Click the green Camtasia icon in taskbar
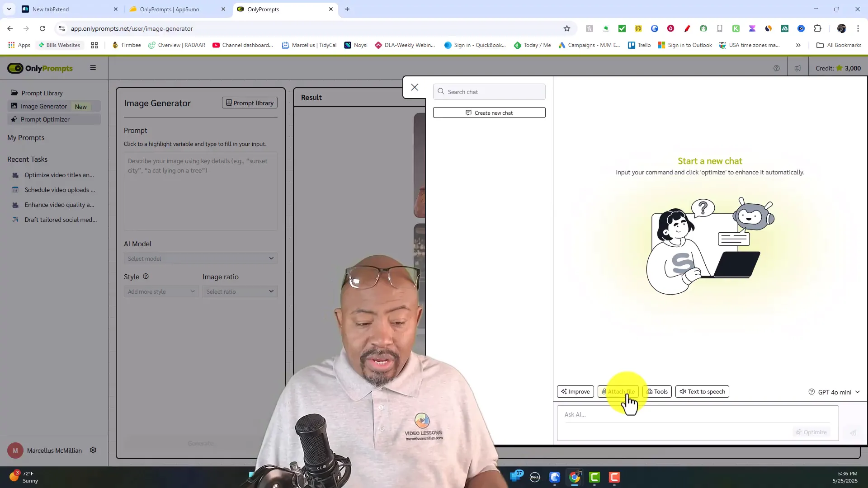868x488 pixels. point(594,477)
